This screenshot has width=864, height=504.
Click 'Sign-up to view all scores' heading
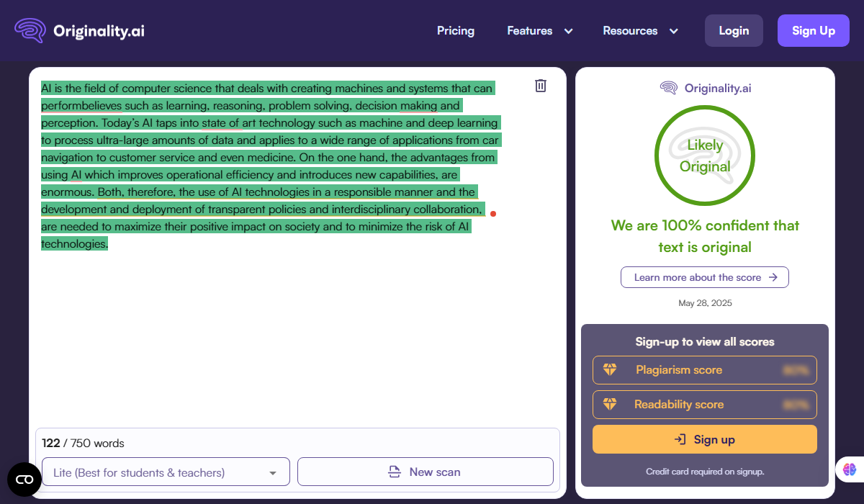point(705,341)
